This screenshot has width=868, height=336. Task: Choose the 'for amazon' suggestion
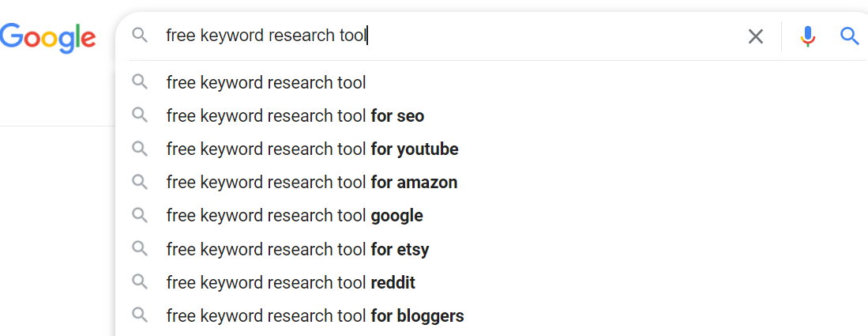click(311, 183)
